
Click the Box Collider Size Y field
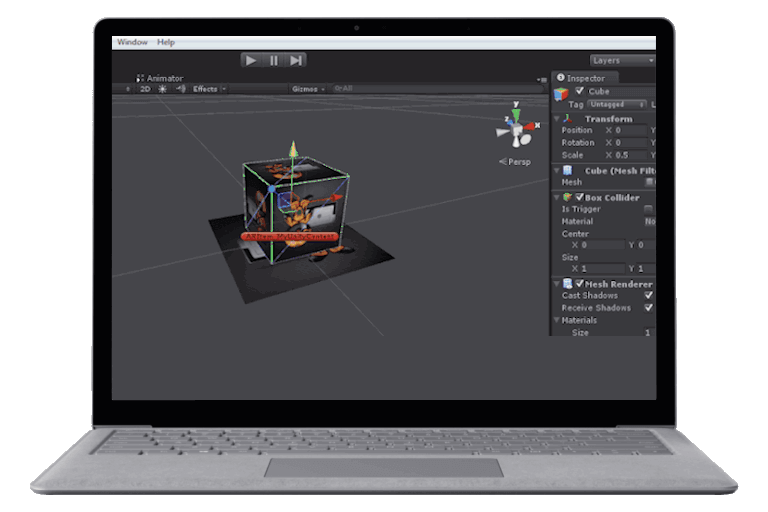(x=646, y=268)
